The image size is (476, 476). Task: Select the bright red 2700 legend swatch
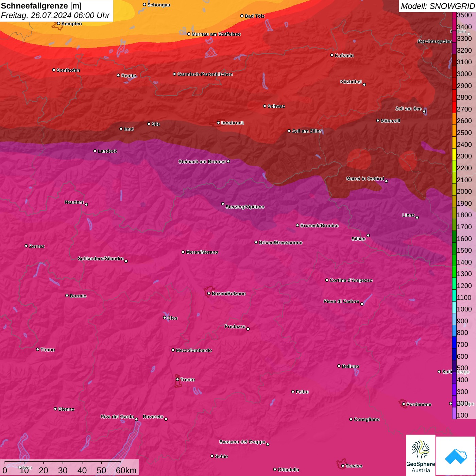tap(454, 107)
